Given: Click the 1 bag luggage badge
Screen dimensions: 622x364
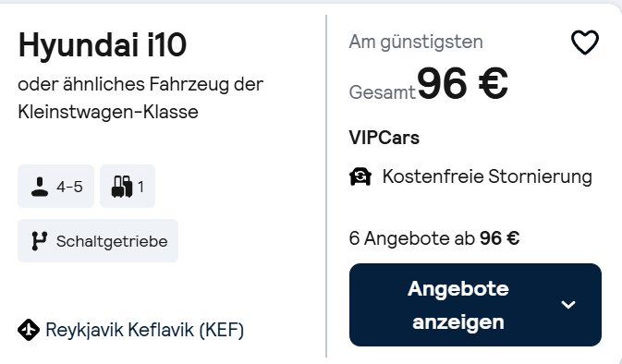Looking at the screenshot, I should [128, 187].
